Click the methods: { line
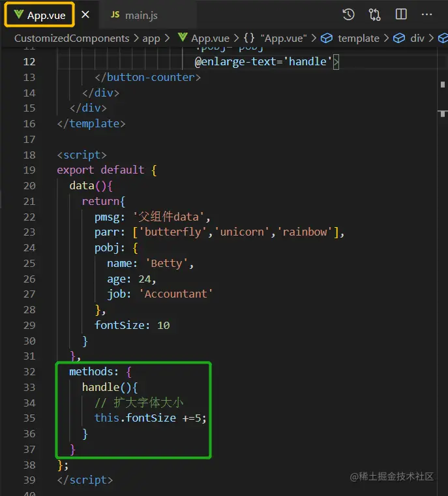Viewport: 448px width, 496px height. pos(100,372)
